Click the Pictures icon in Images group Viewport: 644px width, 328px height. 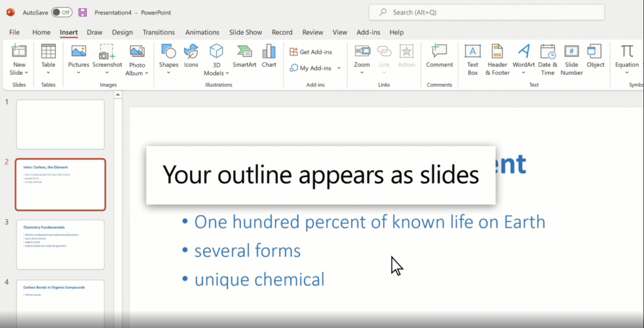(x=79, y=52)
